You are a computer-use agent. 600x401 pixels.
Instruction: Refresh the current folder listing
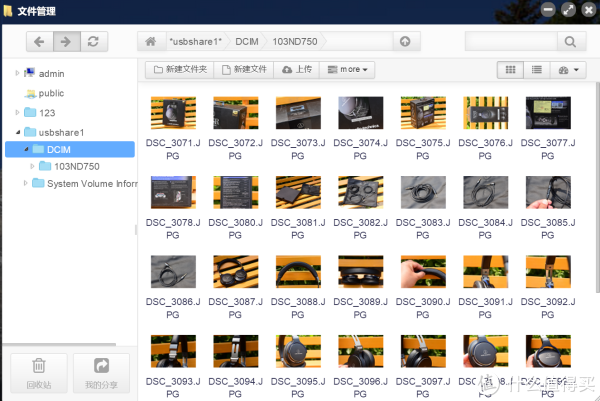click(x=93, y=42)
